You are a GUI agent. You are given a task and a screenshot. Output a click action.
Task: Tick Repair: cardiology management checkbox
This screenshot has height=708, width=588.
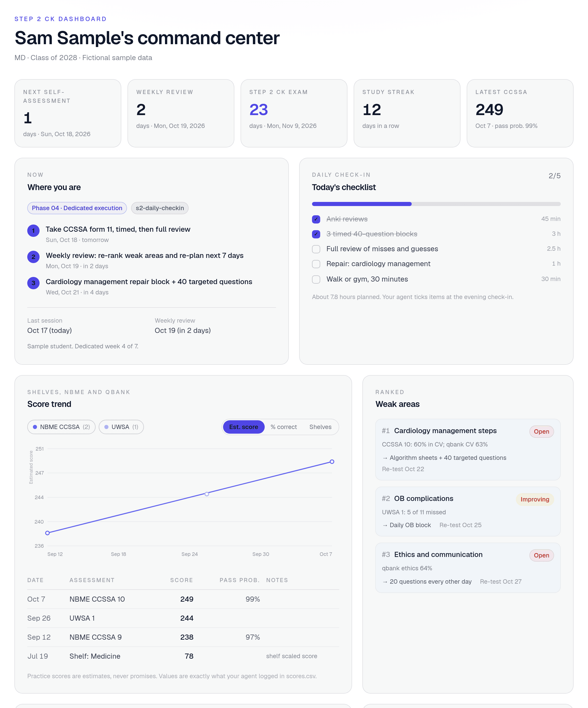pyautogui.click(x=316, y=264)
